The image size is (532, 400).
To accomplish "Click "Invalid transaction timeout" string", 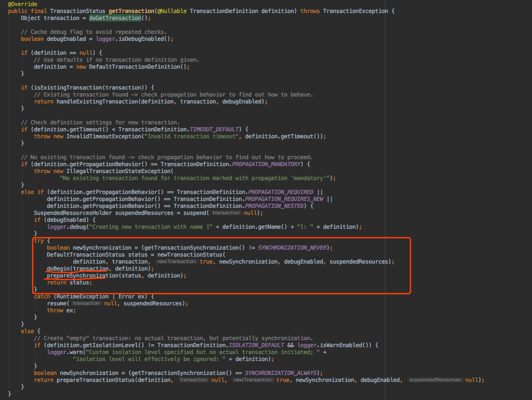I will (x=192, y=136).
